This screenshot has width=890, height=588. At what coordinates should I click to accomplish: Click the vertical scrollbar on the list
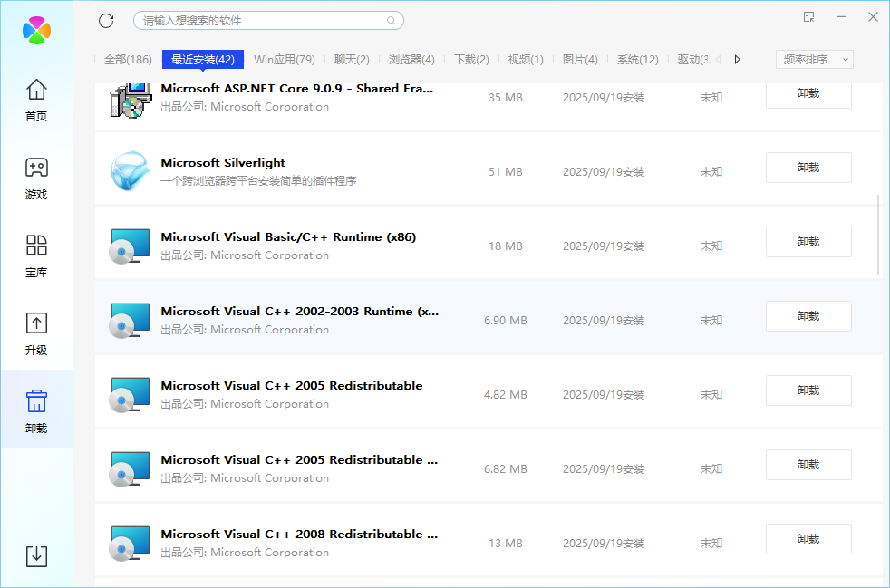tap(877, 236)
